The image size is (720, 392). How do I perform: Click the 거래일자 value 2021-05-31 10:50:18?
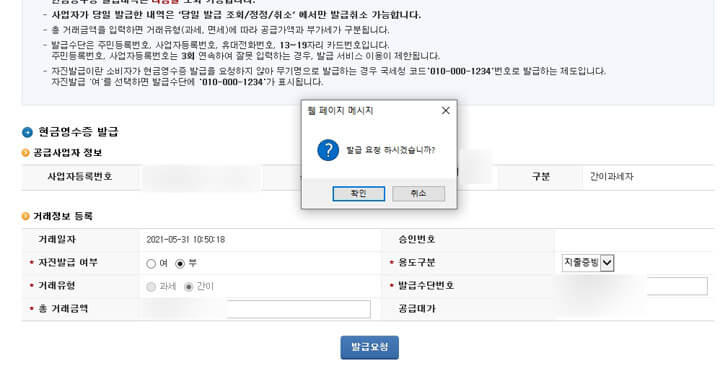click(186, 240)
